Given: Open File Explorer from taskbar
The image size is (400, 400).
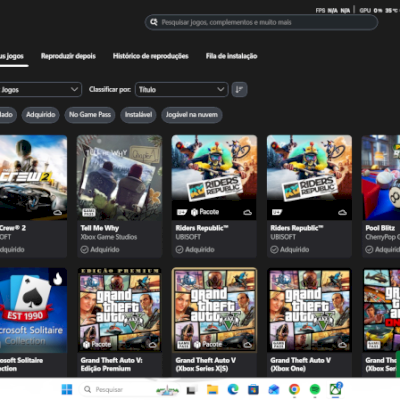Looking at the screenshot, I should coord(212,389).
